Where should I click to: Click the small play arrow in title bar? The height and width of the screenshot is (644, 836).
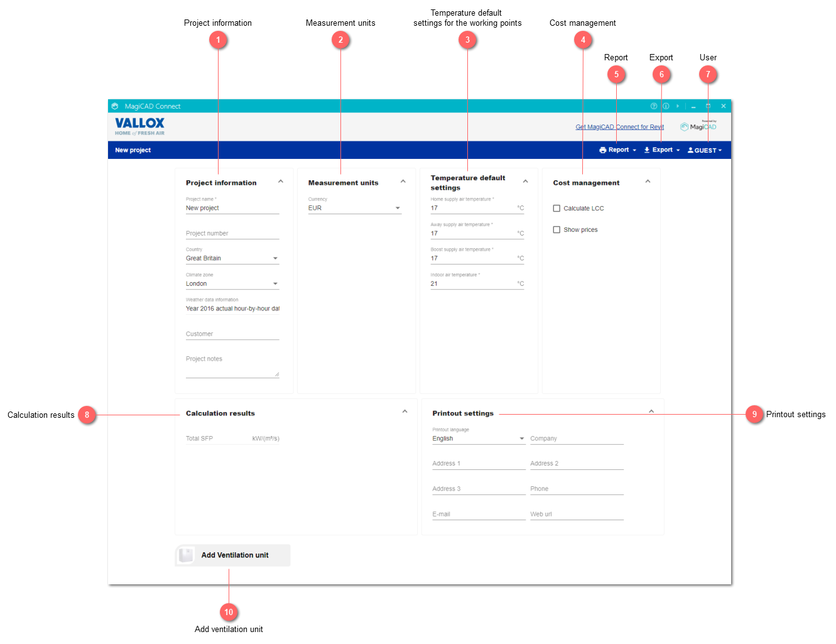678,106
